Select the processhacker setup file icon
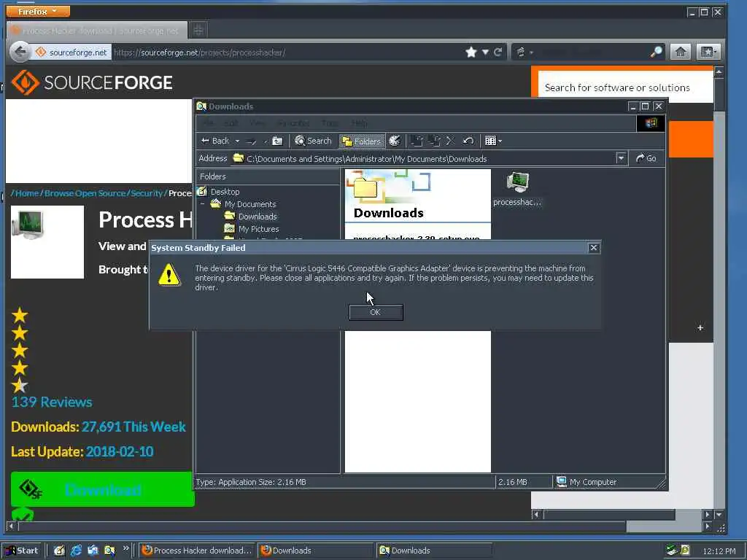Viewport: 747px width, 560px height. (517, 189)
